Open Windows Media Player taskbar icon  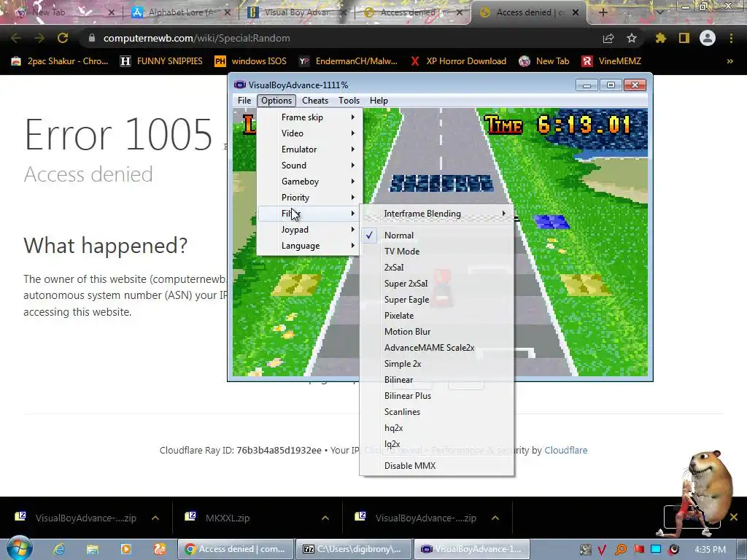[125, 549]
